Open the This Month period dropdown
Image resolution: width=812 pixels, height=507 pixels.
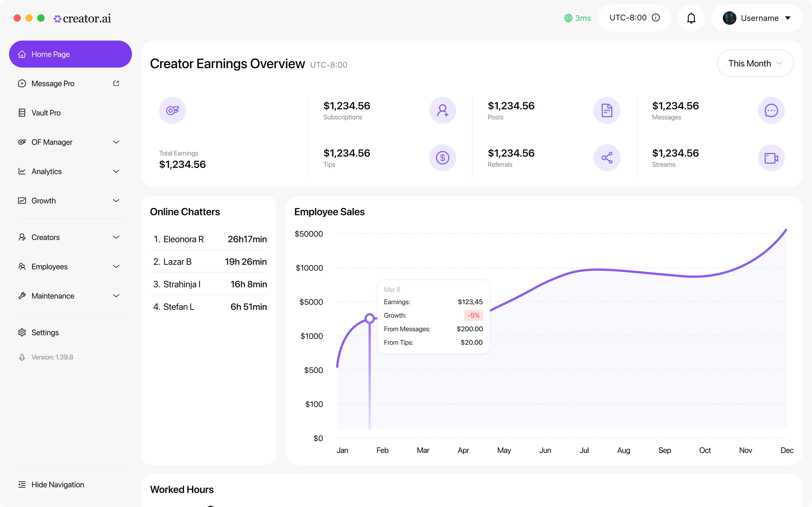click(755, 63)
